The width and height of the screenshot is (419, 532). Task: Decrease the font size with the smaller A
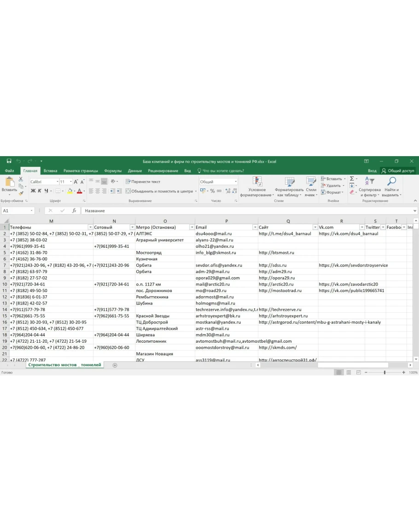tap(82, 182)
